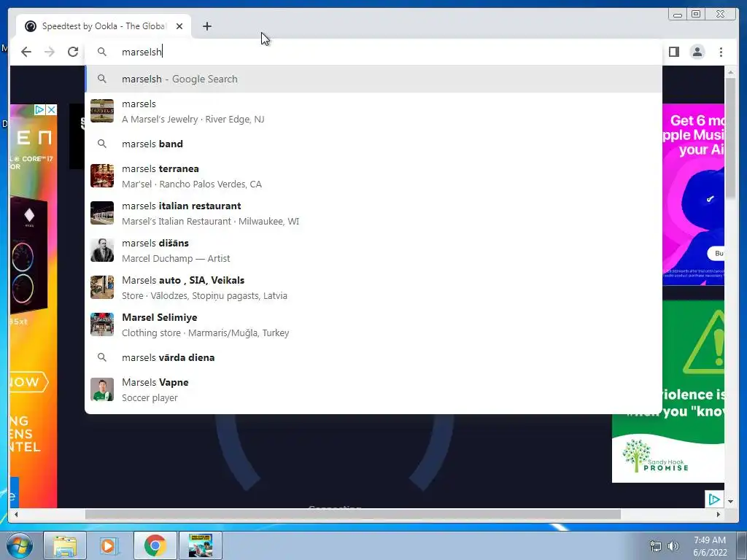Choose 'Marsels Vapne' soccer player suggestion
The width and height of the screenshot is (747, 560).
coord(373,389)
